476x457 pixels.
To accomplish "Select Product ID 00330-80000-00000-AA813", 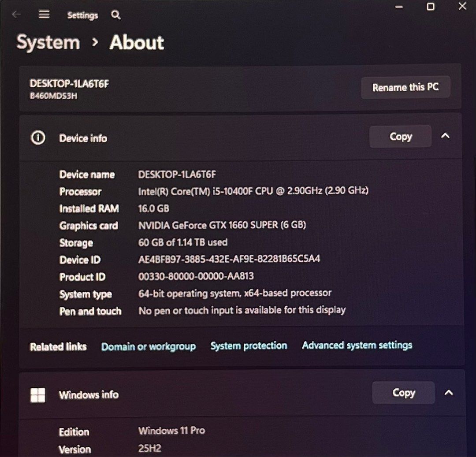I will [x=196, y=276].
